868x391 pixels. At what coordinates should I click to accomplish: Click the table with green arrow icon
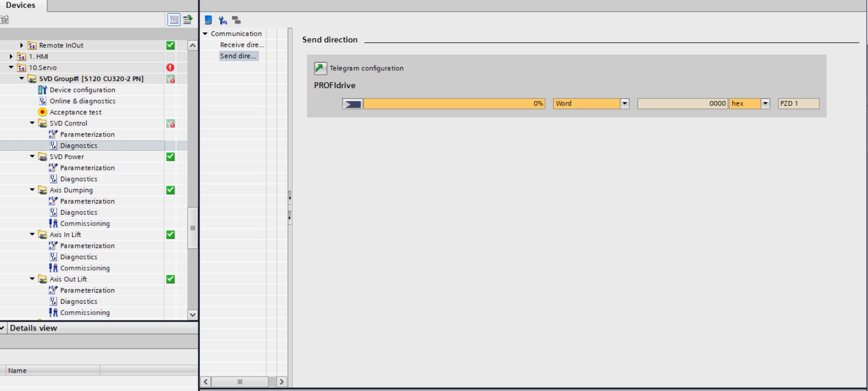click(187, 20)
